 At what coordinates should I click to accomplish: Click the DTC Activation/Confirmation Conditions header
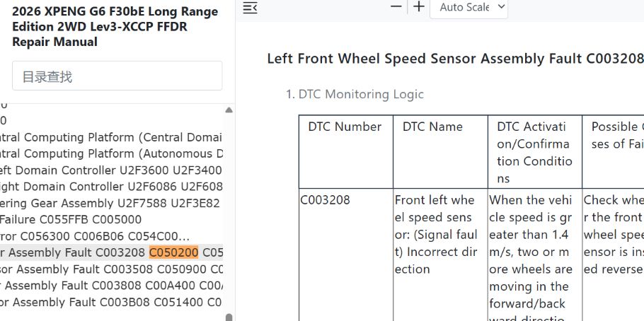(534, 152)
